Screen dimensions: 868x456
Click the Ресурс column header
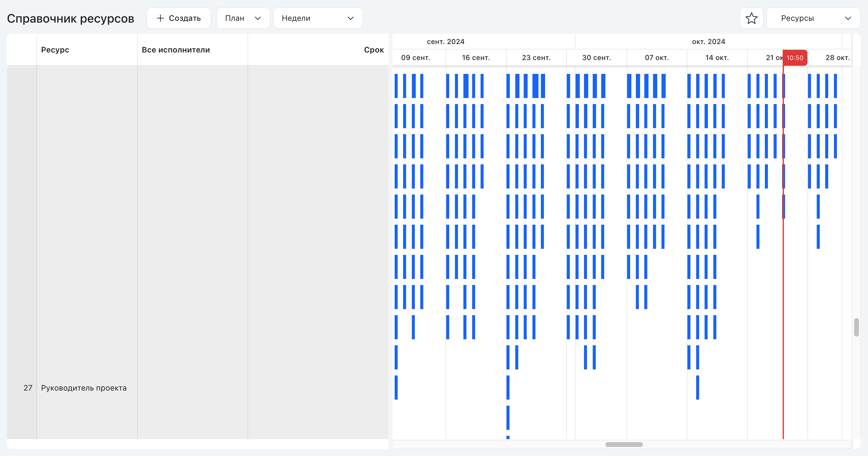(x=87, y=50)
